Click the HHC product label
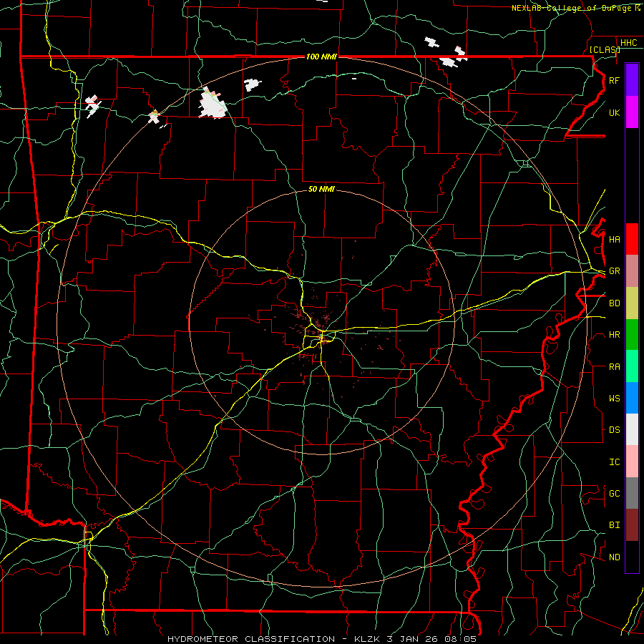 [628, 42]
